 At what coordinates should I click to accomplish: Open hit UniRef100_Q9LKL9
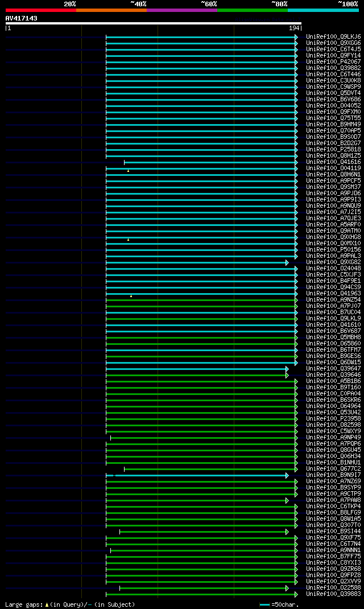[333, 318]
